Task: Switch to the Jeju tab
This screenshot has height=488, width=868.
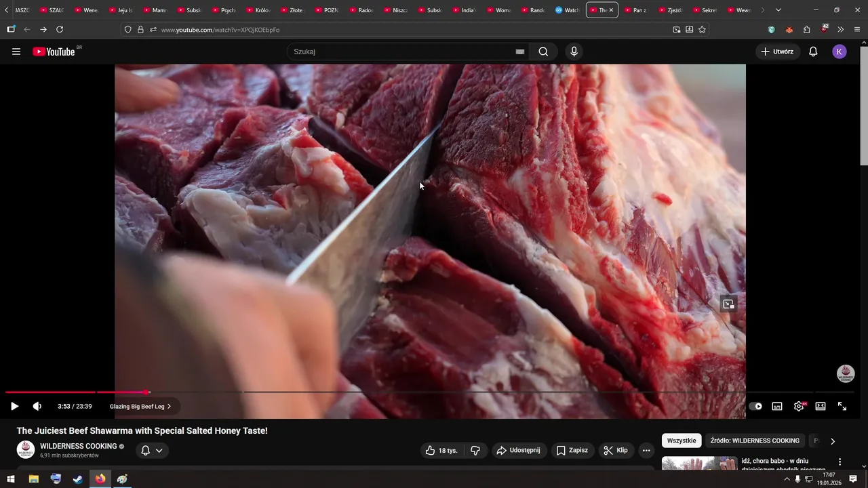Action: tap(121, 10)
